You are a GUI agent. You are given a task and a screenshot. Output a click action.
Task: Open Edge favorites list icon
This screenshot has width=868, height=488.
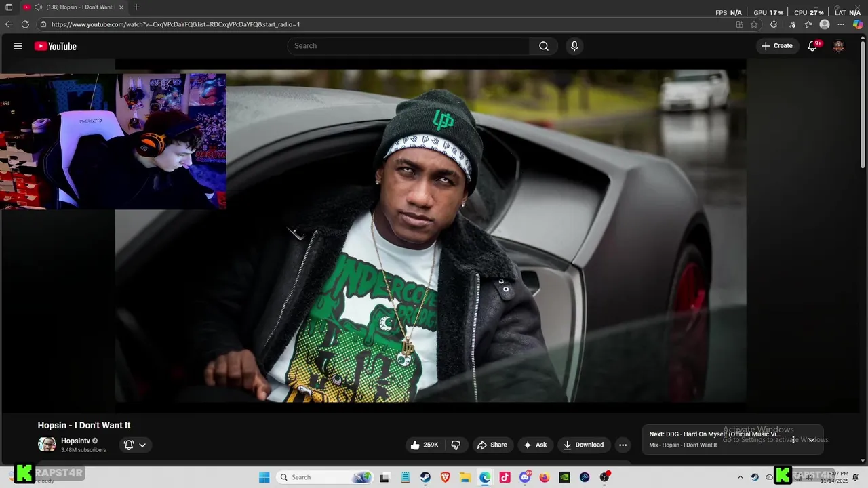click(808, 24)
